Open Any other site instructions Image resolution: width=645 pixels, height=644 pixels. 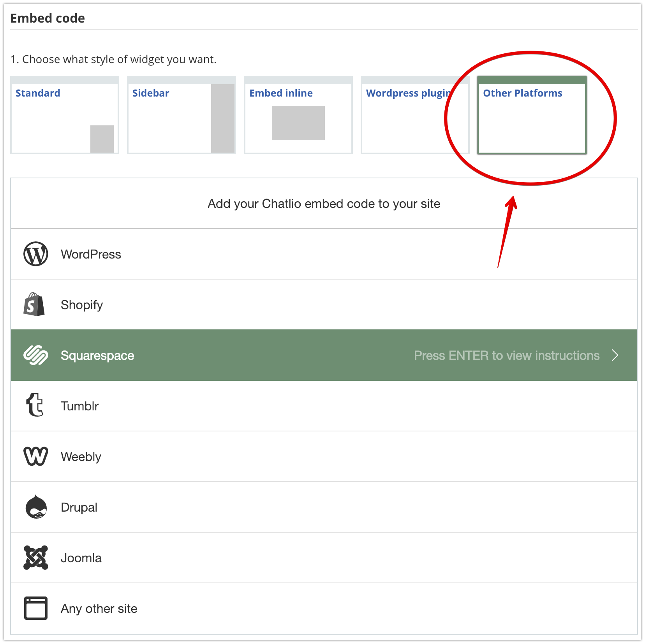(324, 609)
